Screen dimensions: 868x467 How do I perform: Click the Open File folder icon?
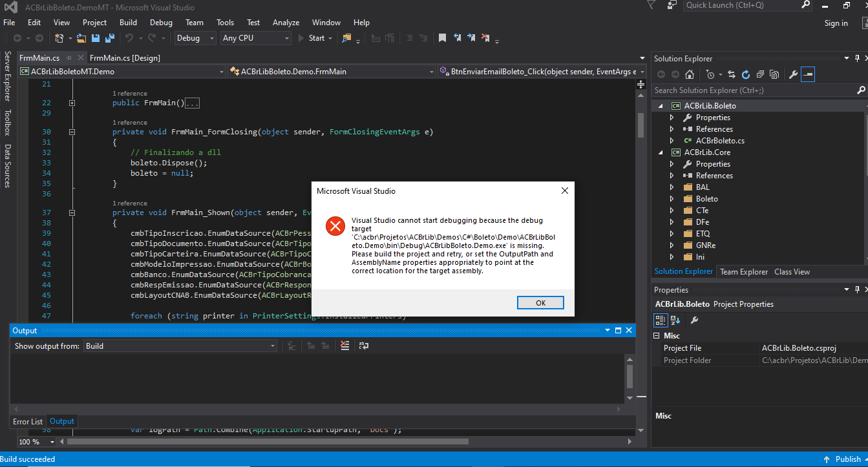(x=82, y=38)
